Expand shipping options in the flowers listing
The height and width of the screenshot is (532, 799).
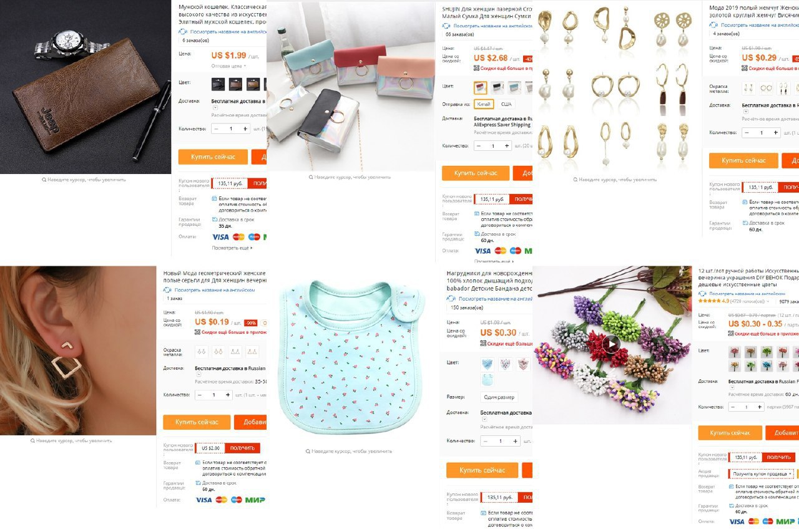click(733, 387)
